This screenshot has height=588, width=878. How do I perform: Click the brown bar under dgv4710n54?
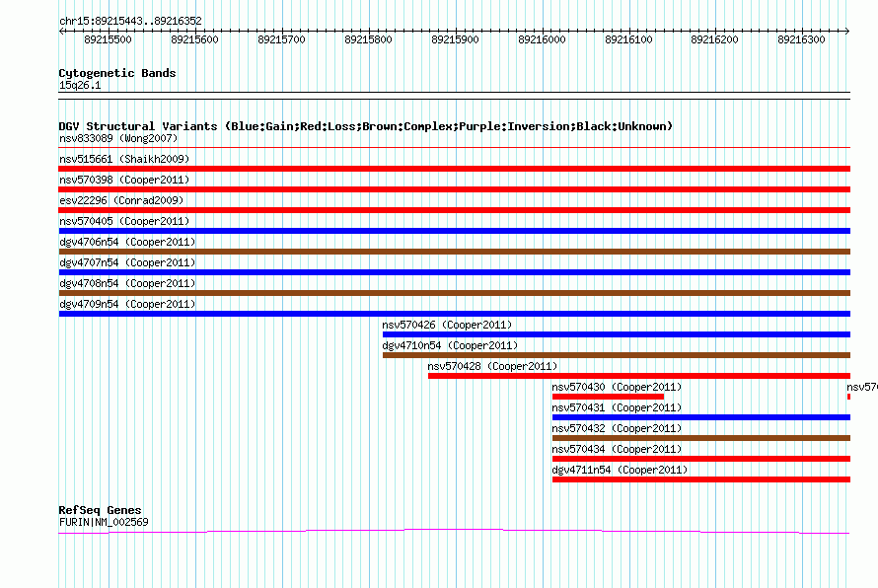tap(616, 355)
